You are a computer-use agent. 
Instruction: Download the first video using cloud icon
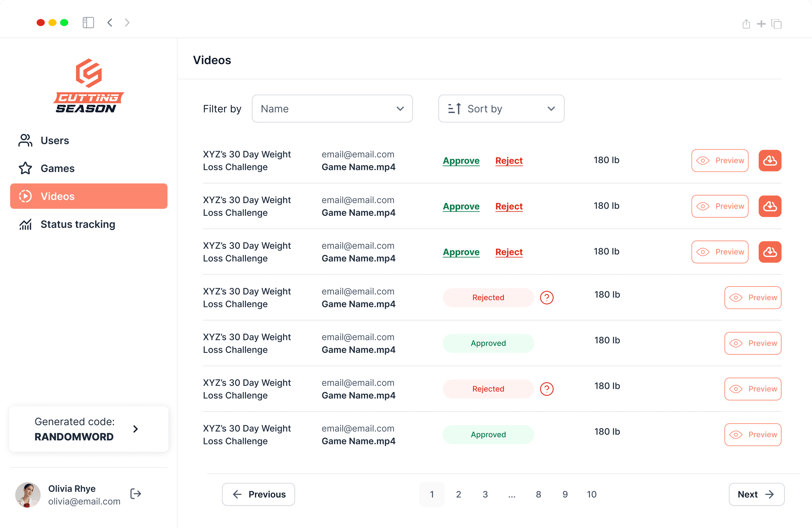pyautogui.click(x=770, y=160)
